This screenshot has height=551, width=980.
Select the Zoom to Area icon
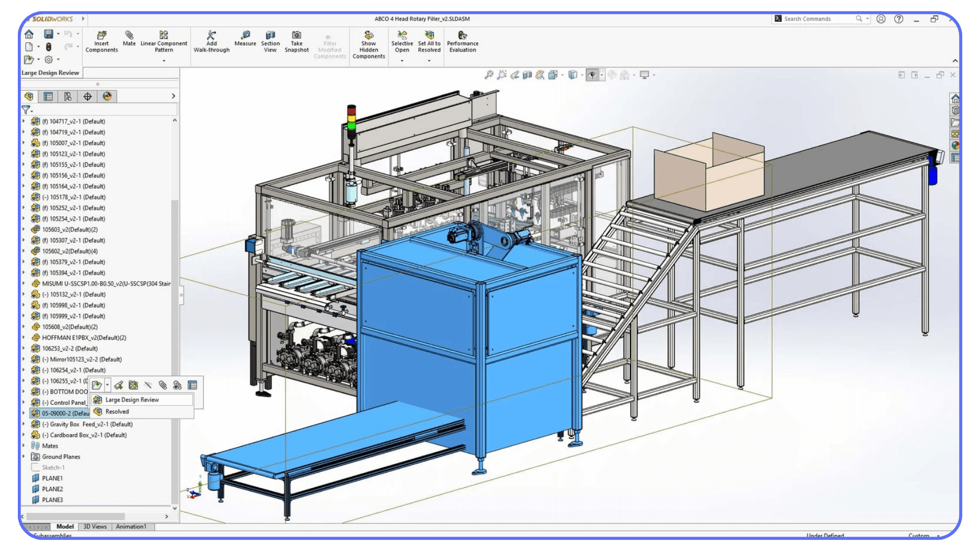(x=501, y=74)
